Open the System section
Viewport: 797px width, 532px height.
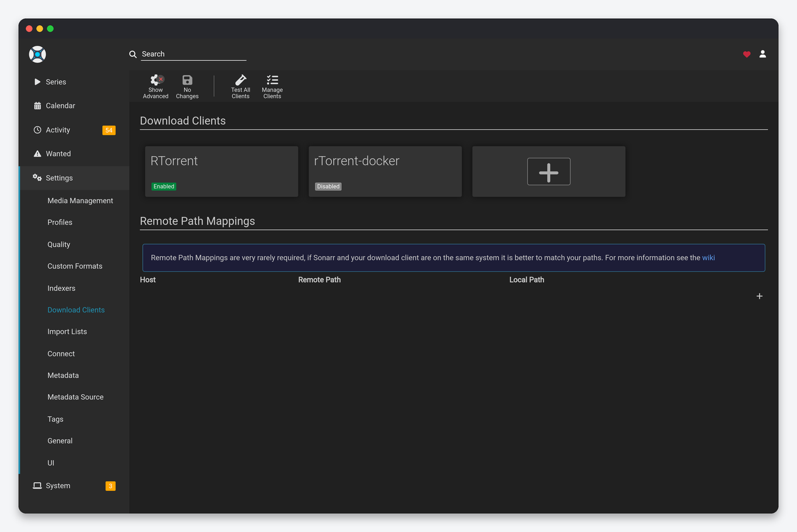pyautogui.click(x=74, y=486)
